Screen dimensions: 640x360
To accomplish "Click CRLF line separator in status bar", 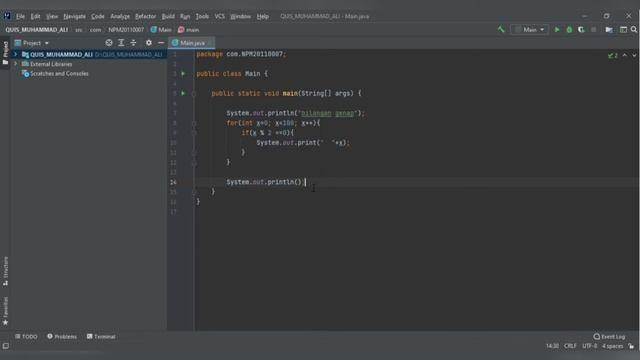I will coord(570,346).
